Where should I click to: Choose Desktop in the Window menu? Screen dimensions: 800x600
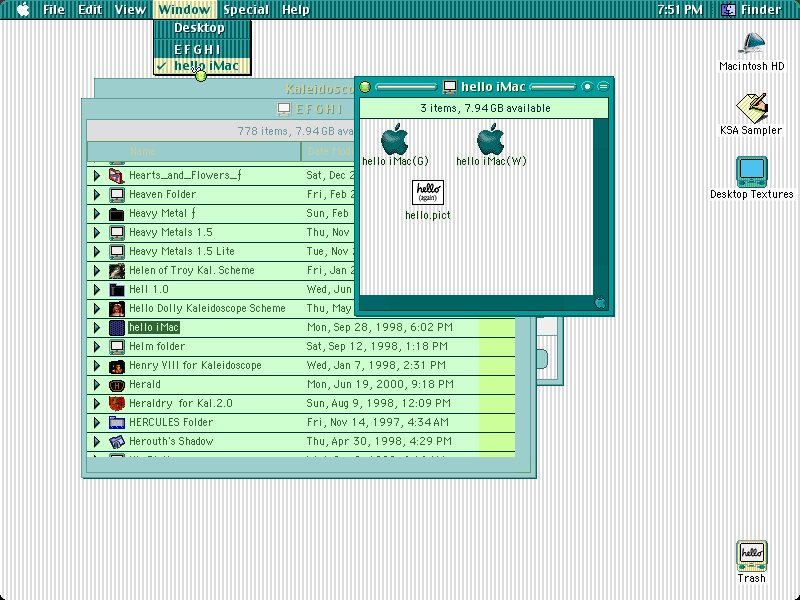pyautogui.click(x=202, y=28)
